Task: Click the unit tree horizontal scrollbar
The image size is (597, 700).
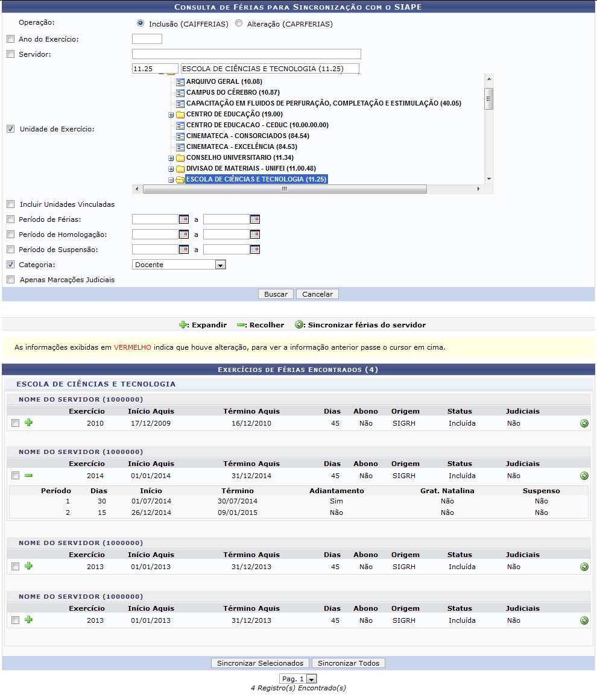Action: tap(283, 189)
